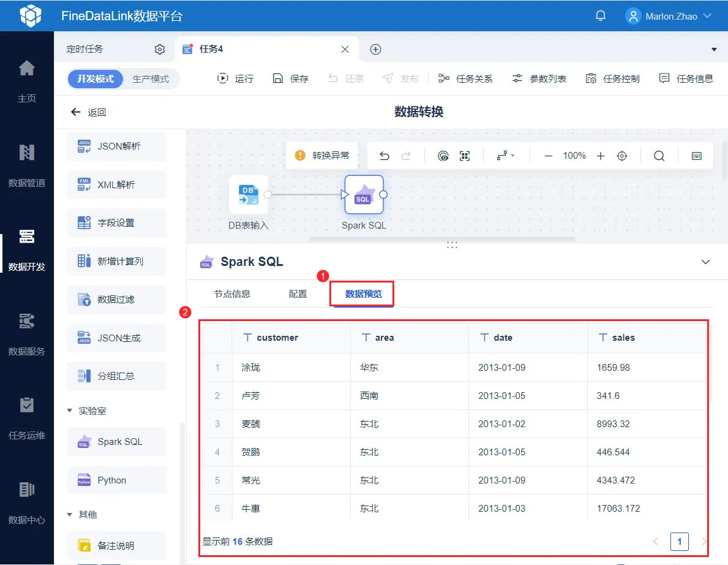728x565 pixels.
Task: Open the 节点信息 tab
Action: pos(232,294)
